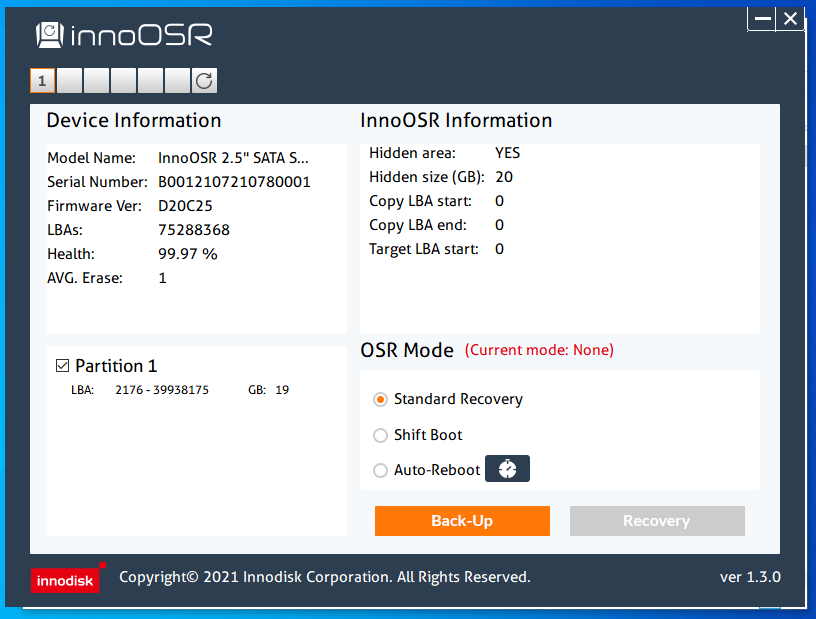Select the second empty device slot

click(x=97, y=81)
